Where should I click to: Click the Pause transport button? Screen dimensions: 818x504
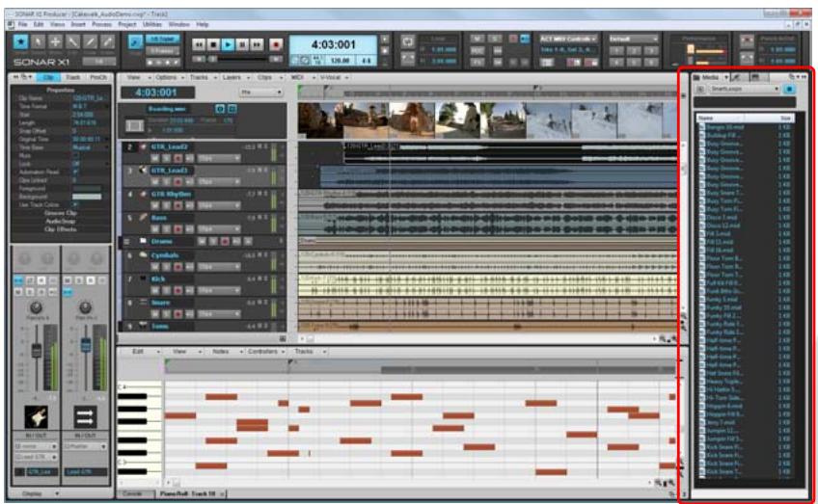(x=242, y=45)
